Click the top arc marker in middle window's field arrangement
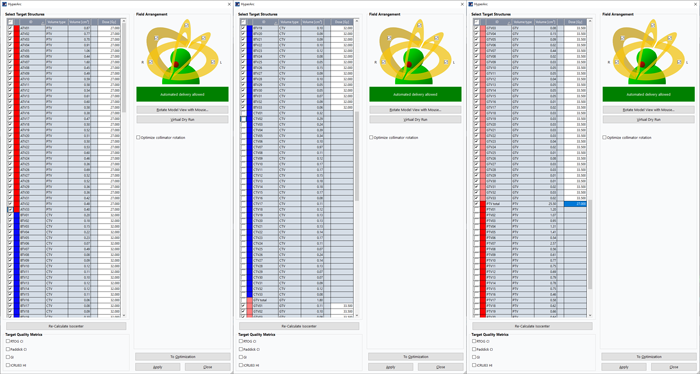 point(419,25)
